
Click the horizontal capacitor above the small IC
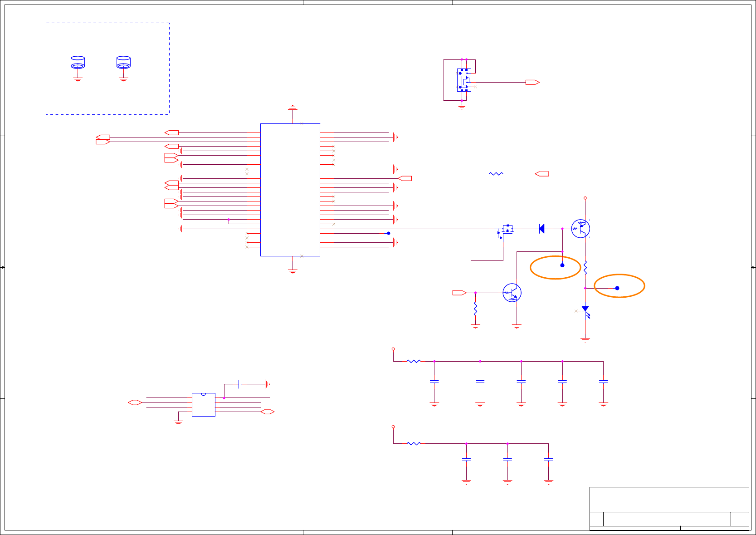pyautogui.click(x=240, y=384)
